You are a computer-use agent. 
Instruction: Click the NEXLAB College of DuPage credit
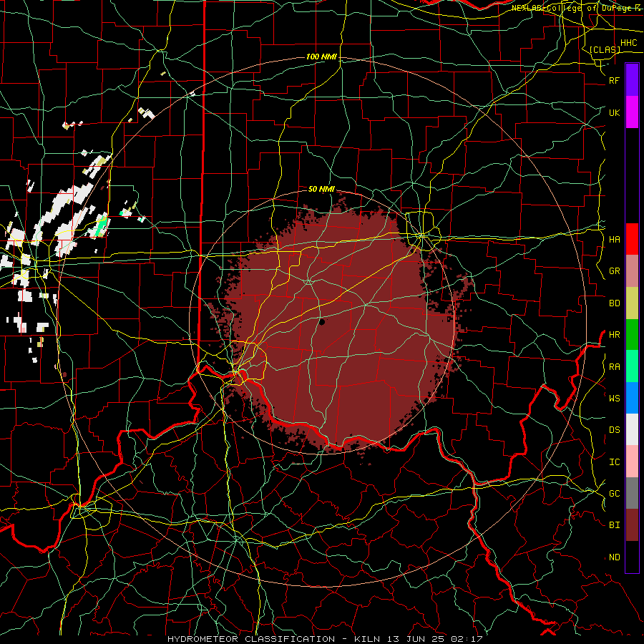[577, 8]
